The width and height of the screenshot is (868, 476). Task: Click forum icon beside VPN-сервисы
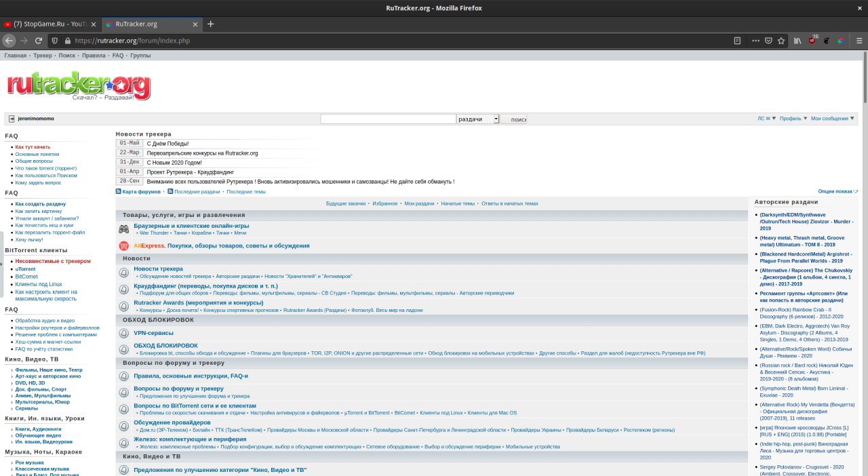tap(124, 333)
